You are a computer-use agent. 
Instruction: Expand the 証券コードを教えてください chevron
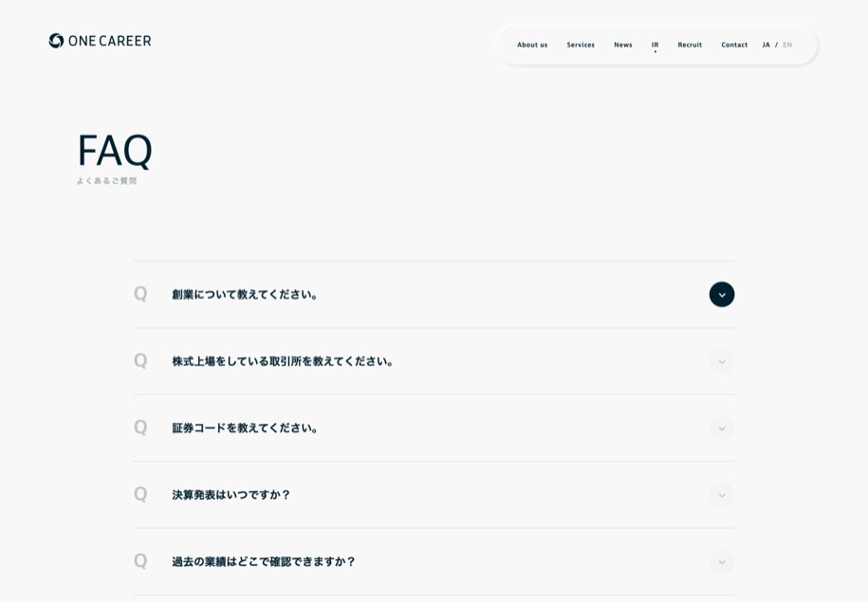pos(722,429)
